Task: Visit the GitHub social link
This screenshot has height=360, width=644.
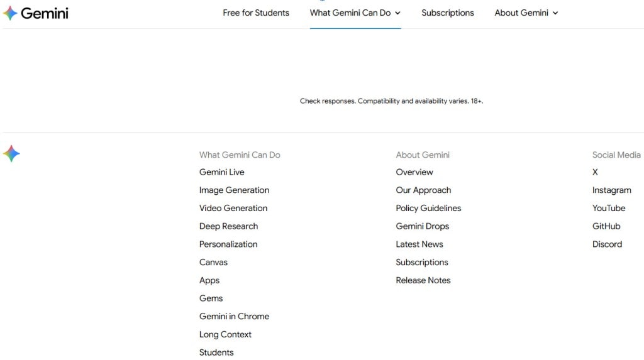Action: click(606, 226)
